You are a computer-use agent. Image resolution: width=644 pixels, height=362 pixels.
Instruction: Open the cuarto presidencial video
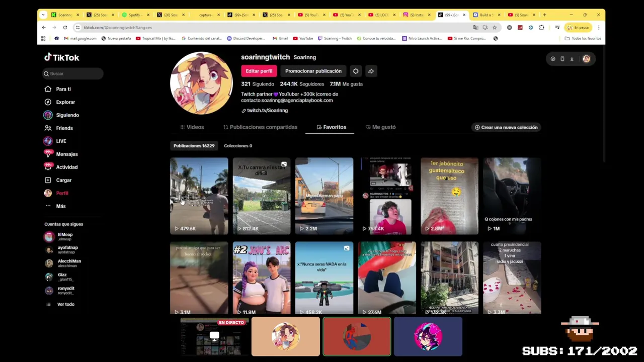point(512,278)
